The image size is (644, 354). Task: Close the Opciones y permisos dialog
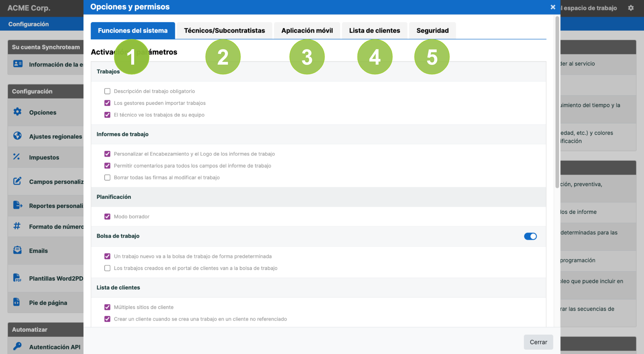pos(553,7)
